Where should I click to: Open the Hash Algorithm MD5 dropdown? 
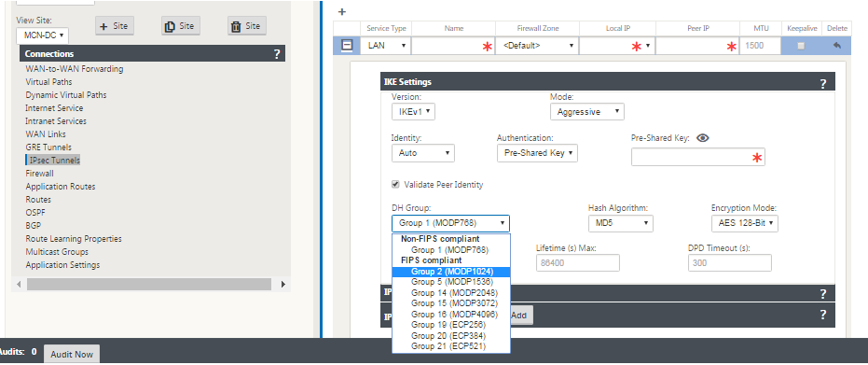pos(621,223)
